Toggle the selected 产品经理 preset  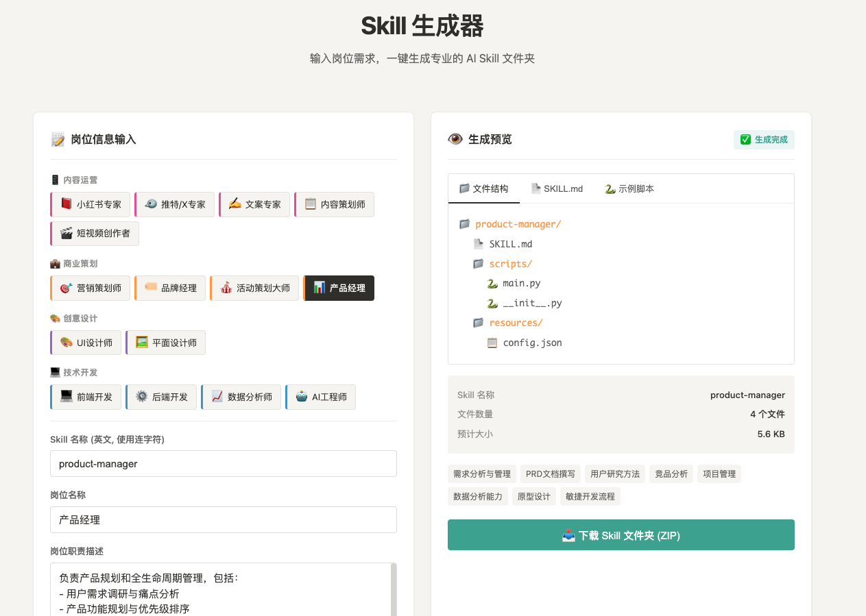point(339,288)
